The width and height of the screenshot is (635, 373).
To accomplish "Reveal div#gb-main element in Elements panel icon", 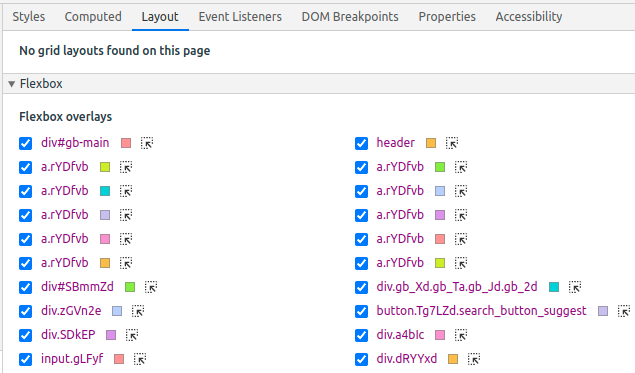I will pyautogui.click(x=147, y=143).
